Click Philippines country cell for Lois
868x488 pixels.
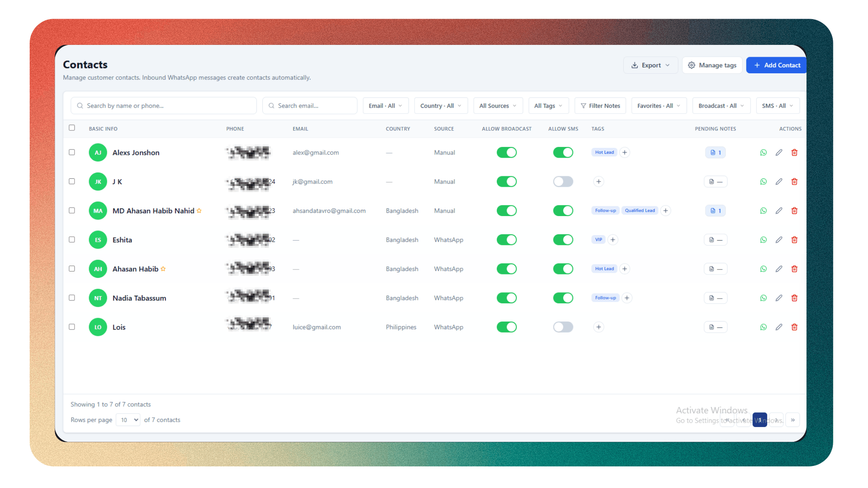pos(401,327)
